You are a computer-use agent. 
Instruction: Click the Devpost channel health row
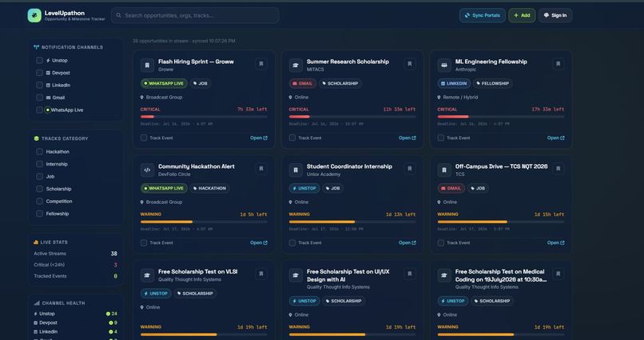(76, 322)
